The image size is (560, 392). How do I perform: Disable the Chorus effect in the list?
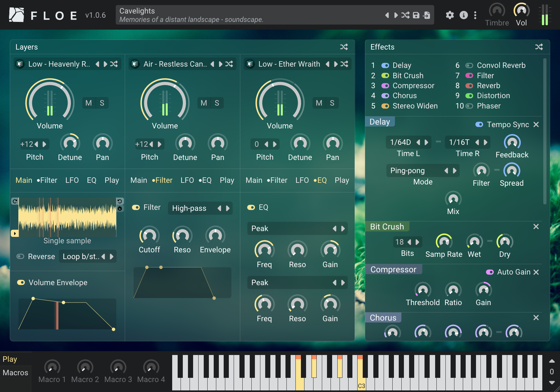(x=385, y=96)
